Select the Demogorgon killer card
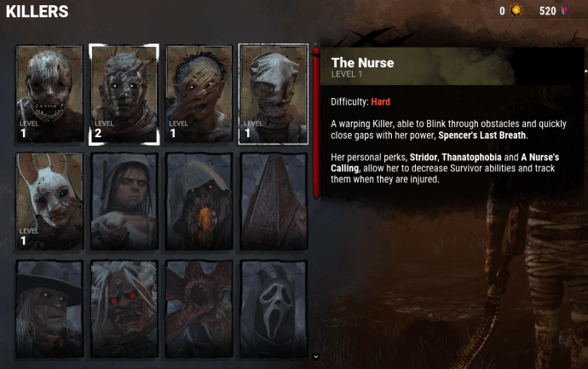This screenshot has height=369, width=588. click(x=199, y=309)
